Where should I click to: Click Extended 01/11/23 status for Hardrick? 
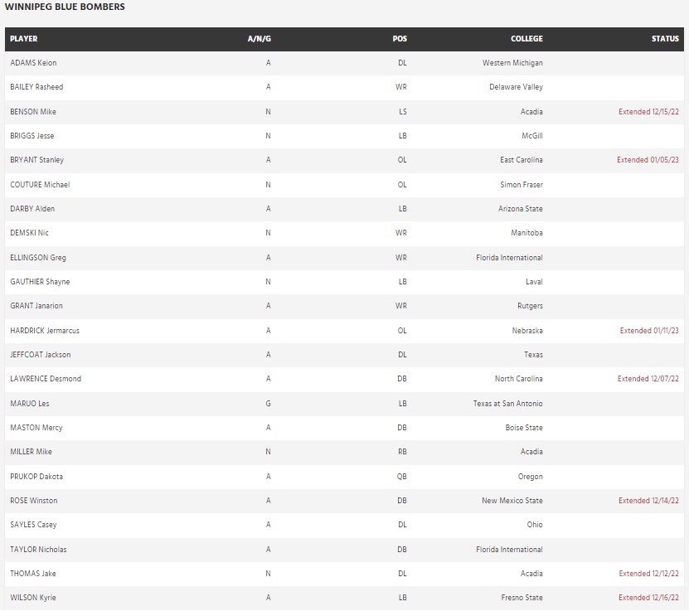(x=649, y=331)
